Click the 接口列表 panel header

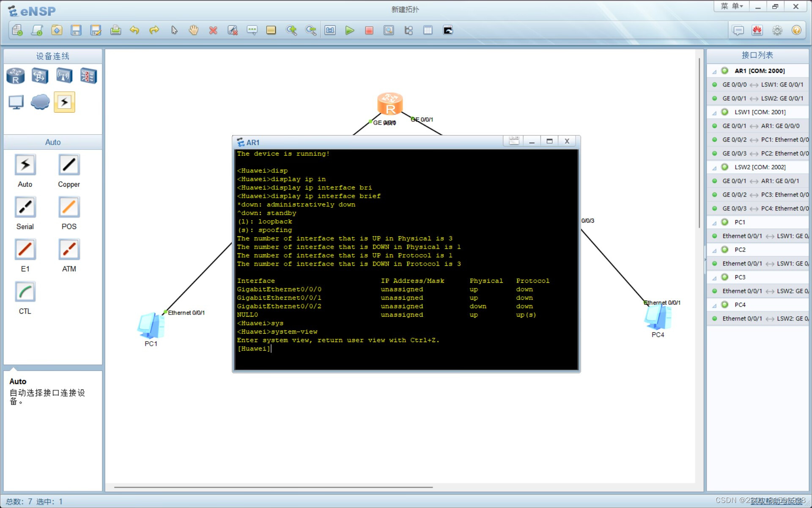point(757,55)
